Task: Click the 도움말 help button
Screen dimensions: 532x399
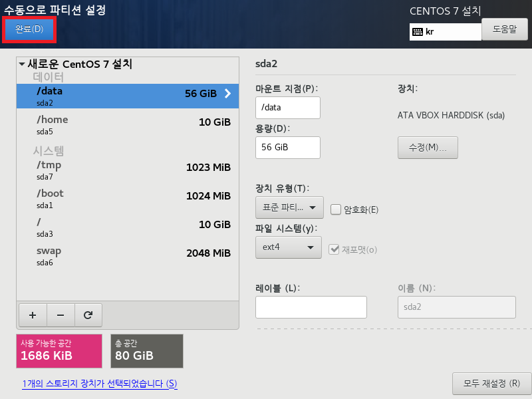Action: coord(505,29)
